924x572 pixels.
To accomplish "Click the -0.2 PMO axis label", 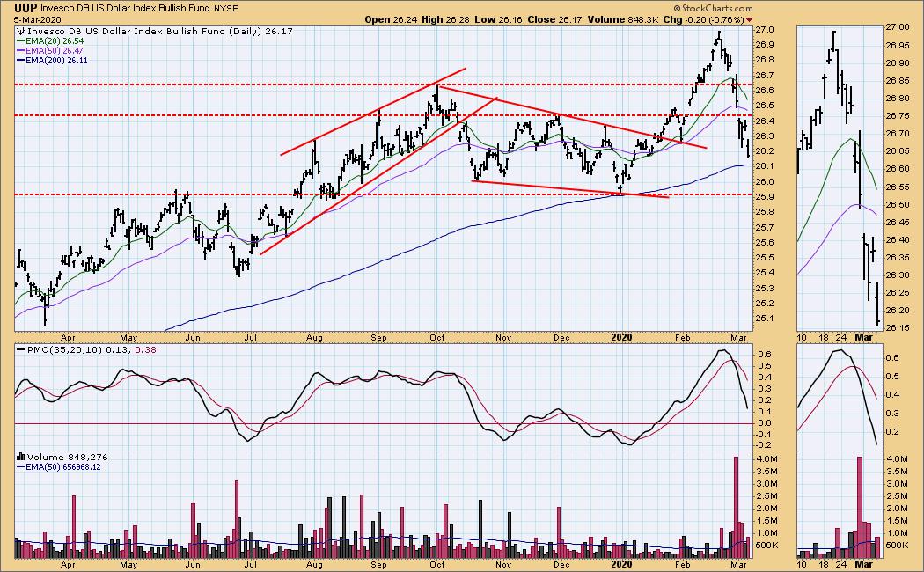I will [765, 446].
